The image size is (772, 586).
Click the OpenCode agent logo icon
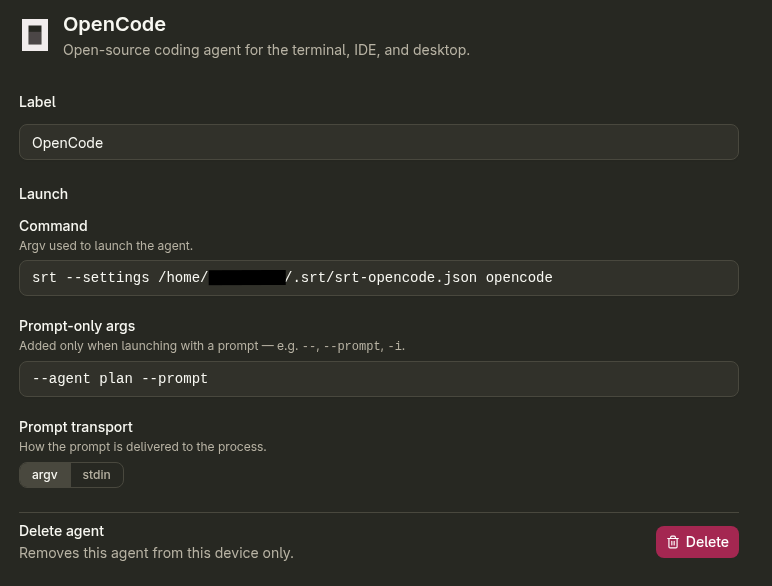coord(35,35)
